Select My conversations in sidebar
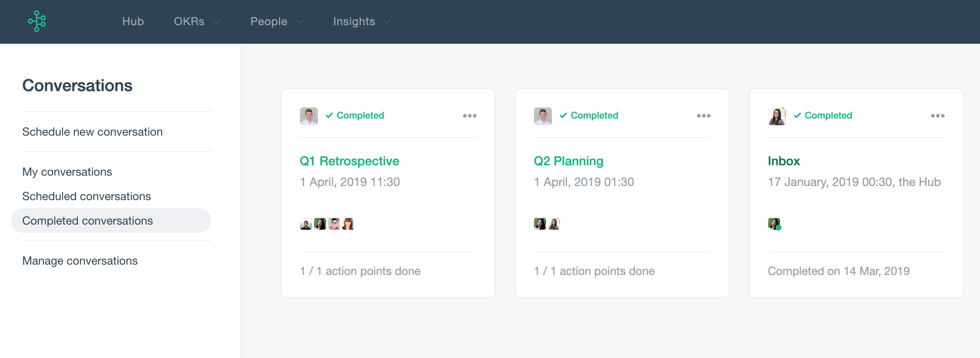 (x=67, y=172)
